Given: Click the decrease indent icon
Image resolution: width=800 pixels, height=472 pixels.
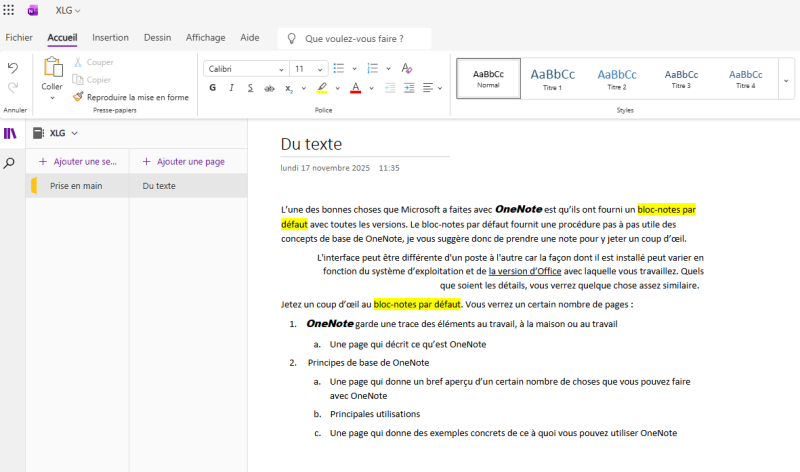Looking at the screenshot, I should click(x=390, y=88).
